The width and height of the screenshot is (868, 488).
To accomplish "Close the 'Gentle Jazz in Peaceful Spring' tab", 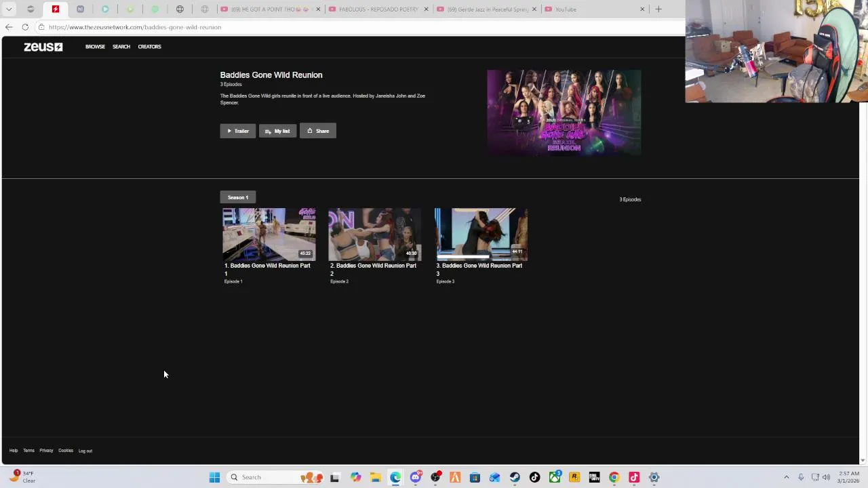I will tap(534, 9).
